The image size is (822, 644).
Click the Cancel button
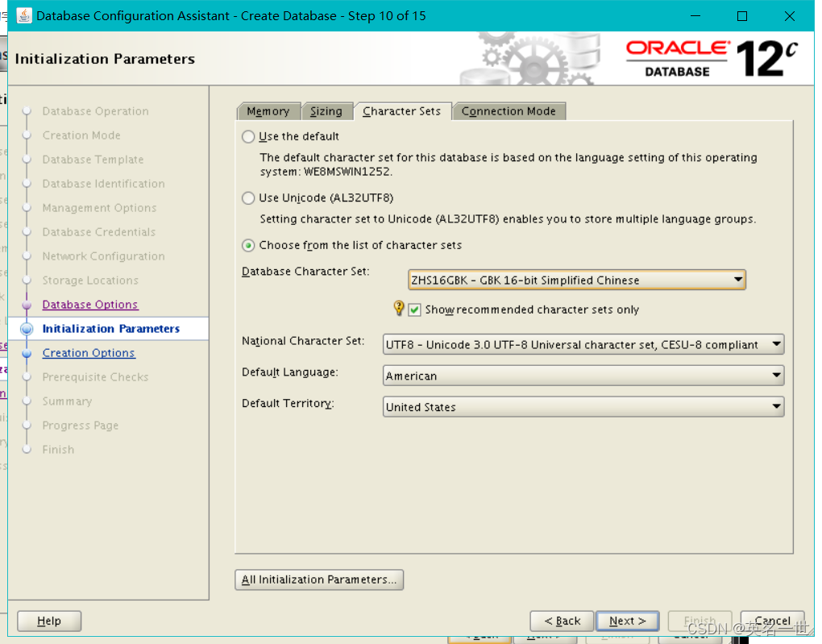coord(773,621)
